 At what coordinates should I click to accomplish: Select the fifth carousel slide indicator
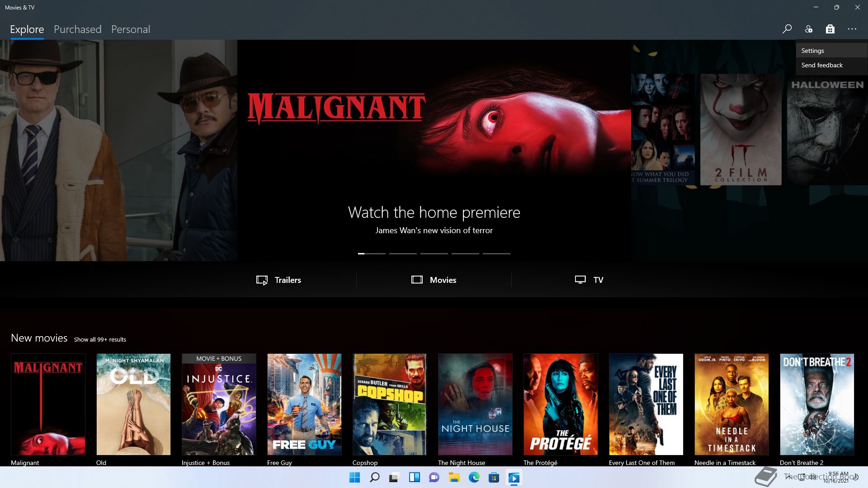tap(496, 253)
